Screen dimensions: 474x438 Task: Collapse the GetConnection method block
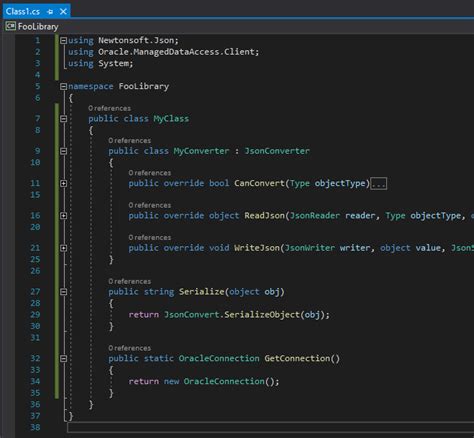click(63, 359)
